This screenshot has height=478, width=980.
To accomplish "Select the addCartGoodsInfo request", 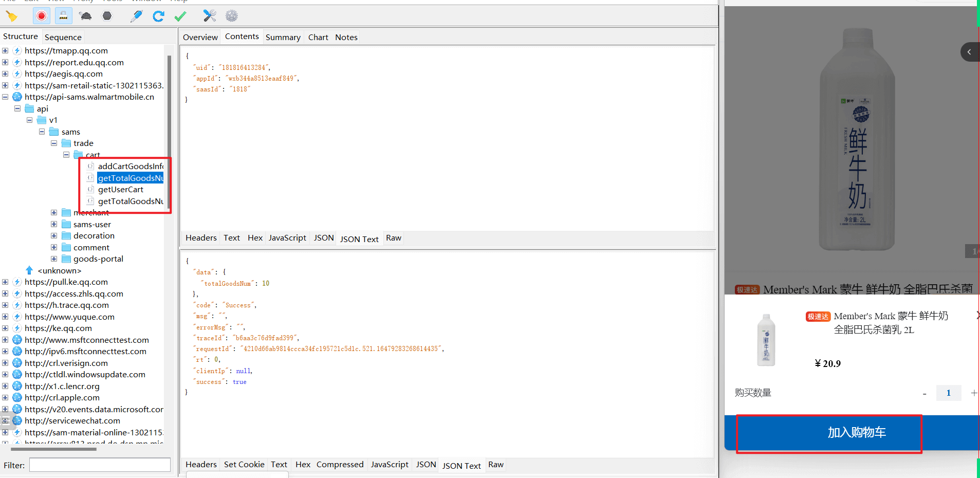I will [131, 167].
